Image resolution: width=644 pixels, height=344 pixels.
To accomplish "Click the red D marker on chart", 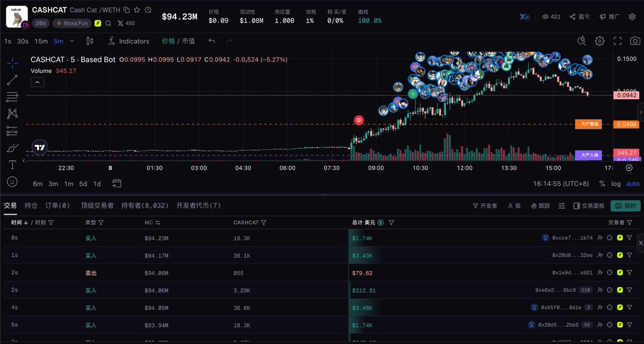I will click(359, 120).
